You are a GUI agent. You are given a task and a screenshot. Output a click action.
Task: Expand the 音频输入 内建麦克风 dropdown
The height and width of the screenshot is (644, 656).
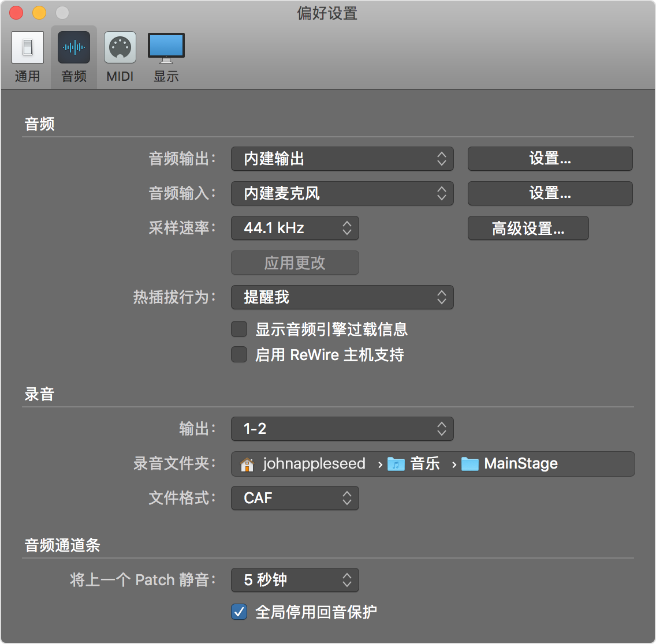coord(342,193)
